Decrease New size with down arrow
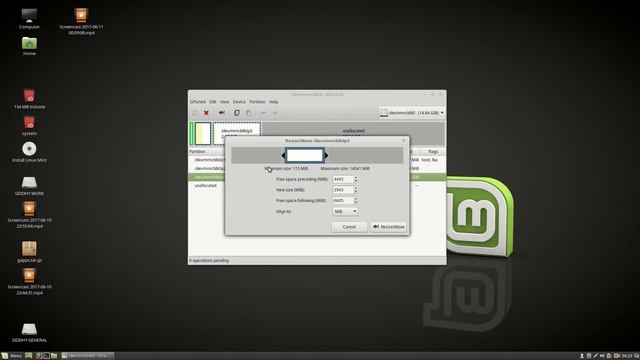This screenshot has width=640, height=360. [356, 192]
